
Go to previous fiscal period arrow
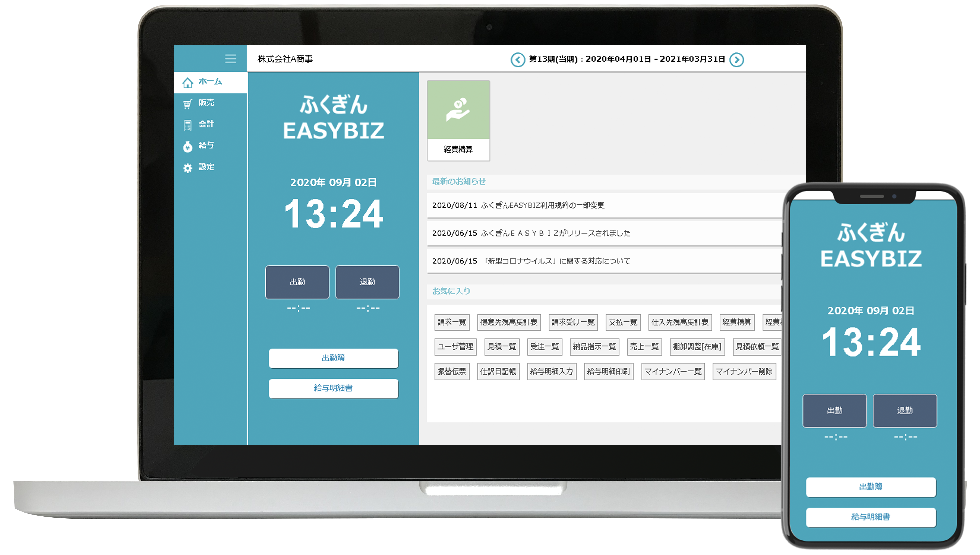click(518, 60)
